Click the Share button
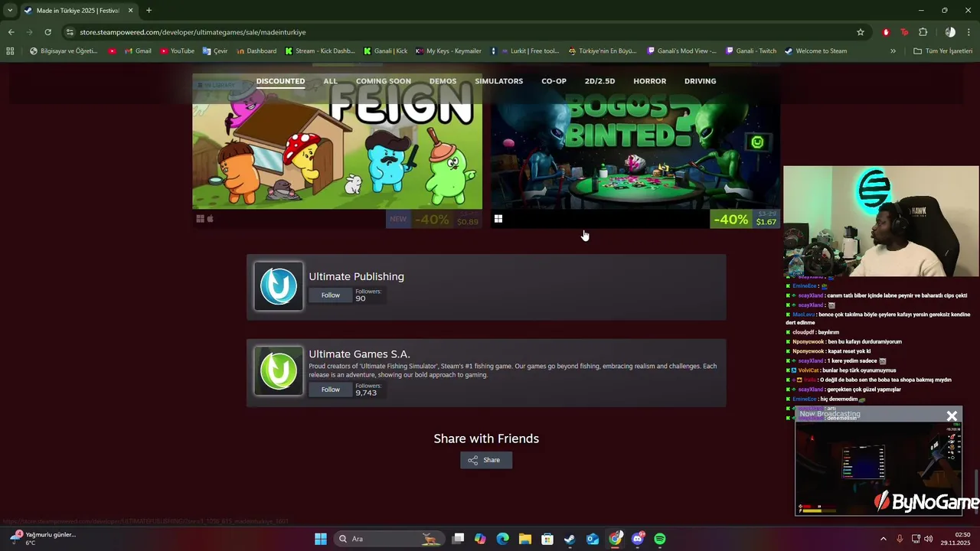This screenshot has height=551, width=980. 486,460
